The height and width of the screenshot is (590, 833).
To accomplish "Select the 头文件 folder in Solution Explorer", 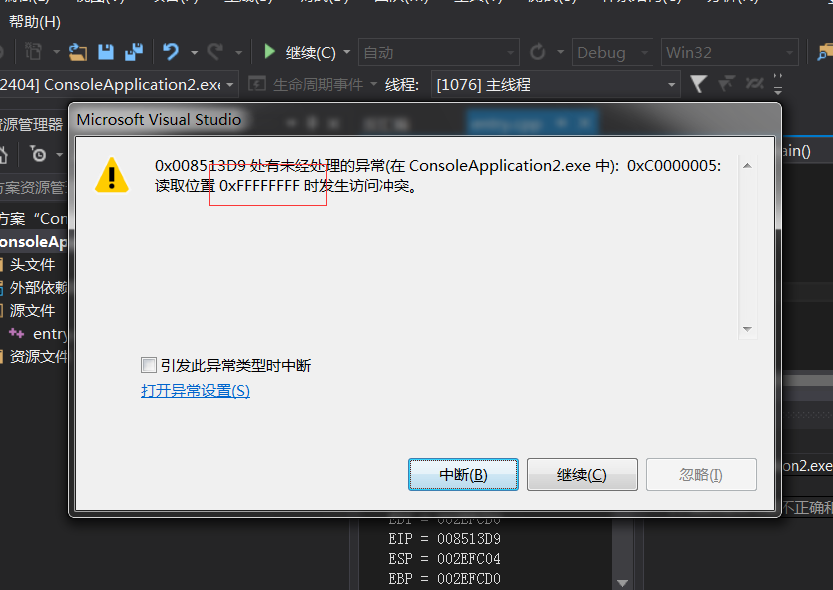I will pos(32,264).
